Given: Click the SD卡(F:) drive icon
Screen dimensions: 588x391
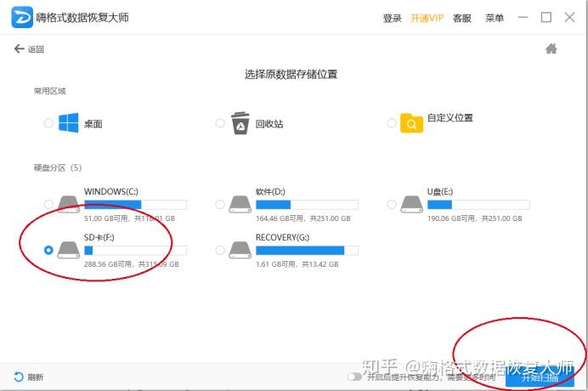Looking at the screenshot, I should tap(69, 250).
